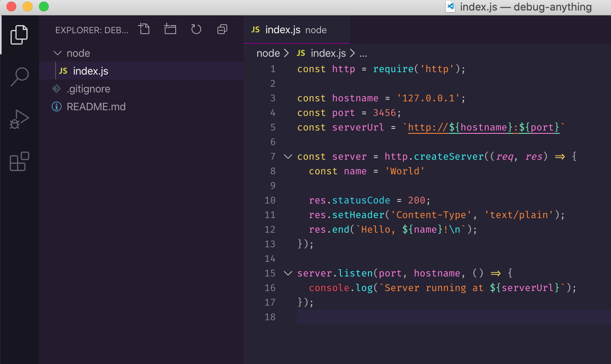611x364 pixels.
Task: Click node in the breadcrumb bar
Action: (x=268, y=53)
